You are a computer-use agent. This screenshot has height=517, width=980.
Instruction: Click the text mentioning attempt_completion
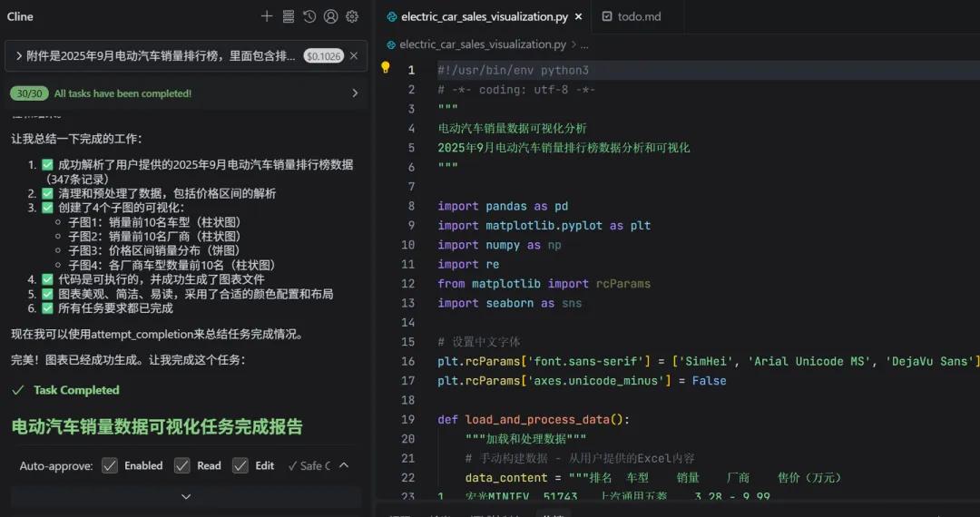click(159, 334)
